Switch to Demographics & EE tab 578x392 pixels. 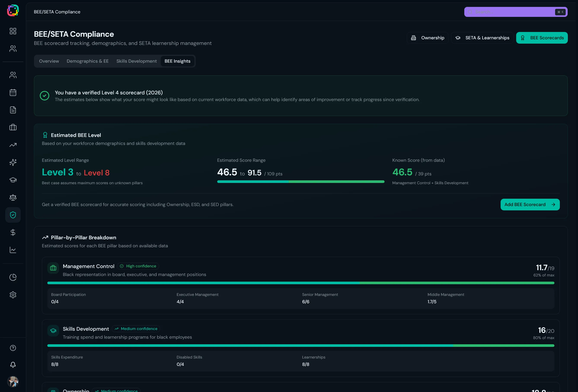click(x=88, y=61)
